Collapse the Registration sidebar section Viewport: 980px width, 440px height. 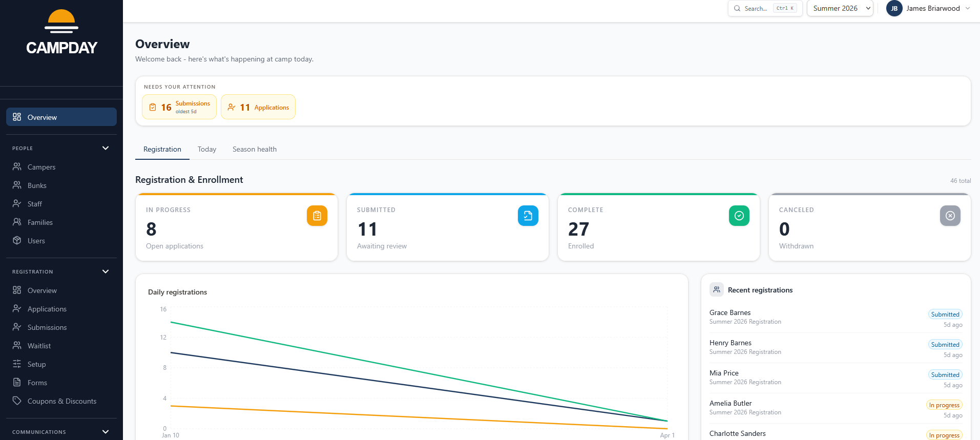point(106,271)
